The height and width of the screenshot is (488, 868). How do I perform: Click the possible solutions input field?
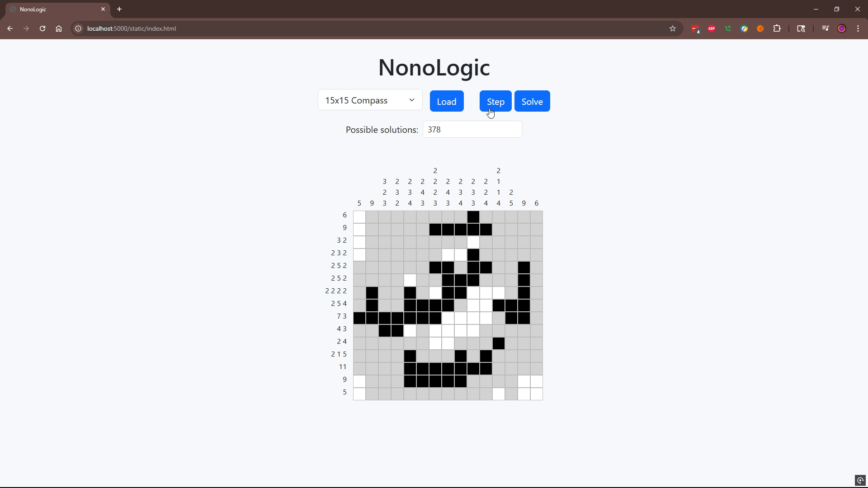click(472, 129)
